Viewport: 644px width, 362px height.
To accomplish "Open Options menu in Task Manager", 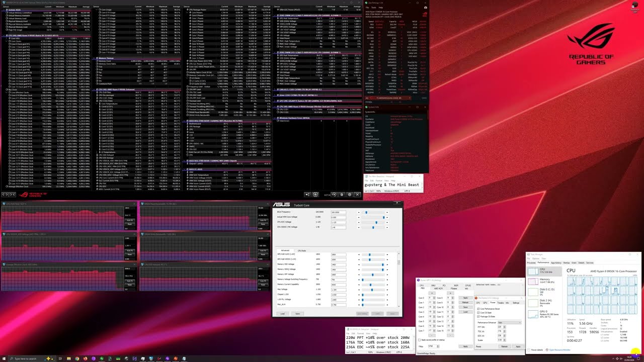I will pyautogui.click(x=536, y=258).
